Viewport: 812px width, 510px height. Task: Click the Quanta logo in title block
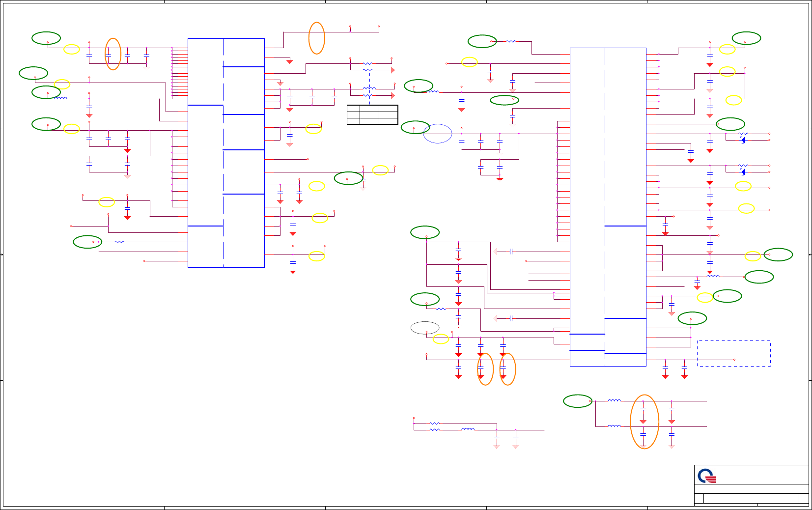pos(707,476)
